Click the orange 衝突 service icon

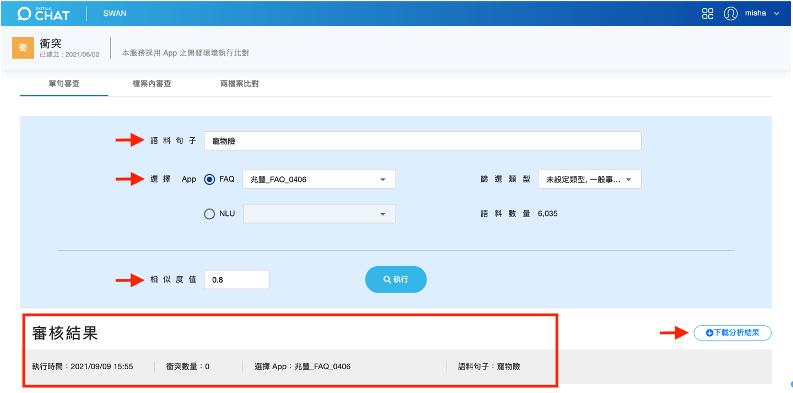tap(23, 48)
